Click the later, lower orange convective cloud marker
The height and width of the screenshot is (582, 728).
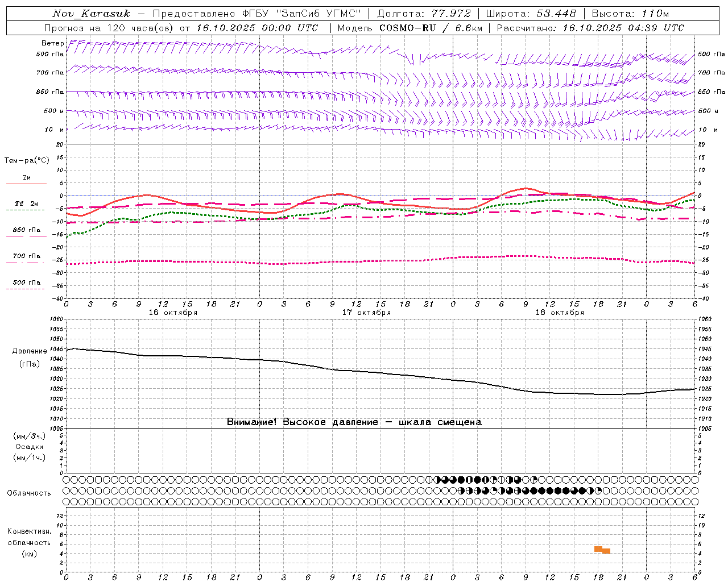click(606, 551)
